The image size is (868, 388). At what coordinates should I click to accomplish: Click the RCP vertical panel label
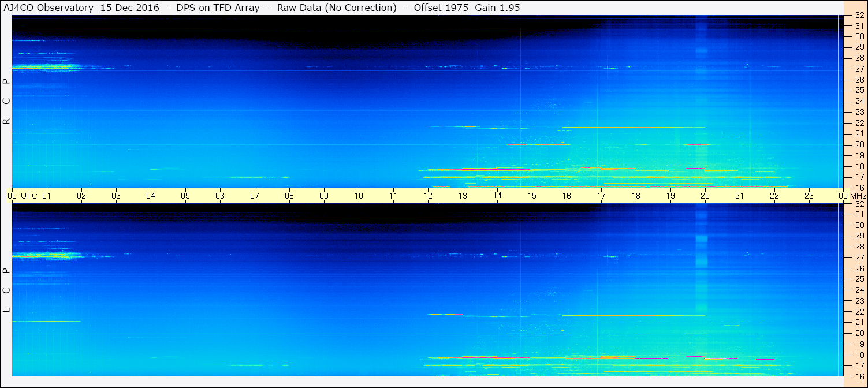pos(6,102)
